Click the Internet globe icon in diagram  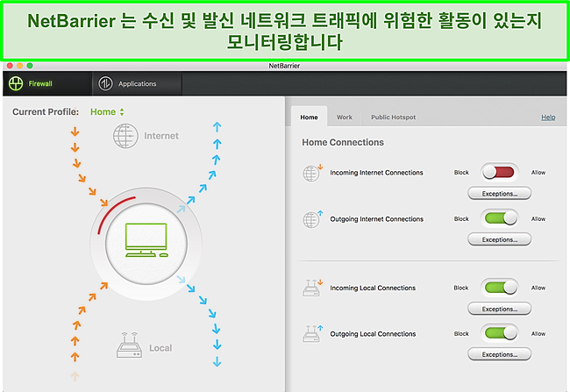pos(125,136)
